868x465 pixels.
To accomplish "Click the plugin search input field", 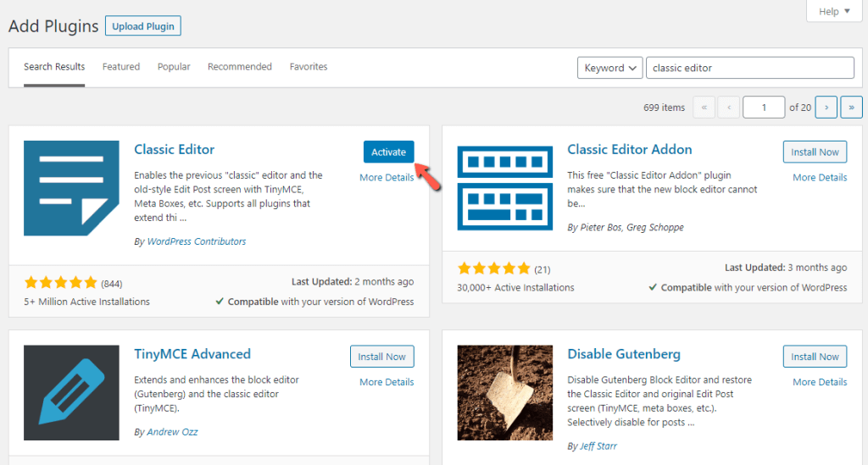I will click(750, 68).
